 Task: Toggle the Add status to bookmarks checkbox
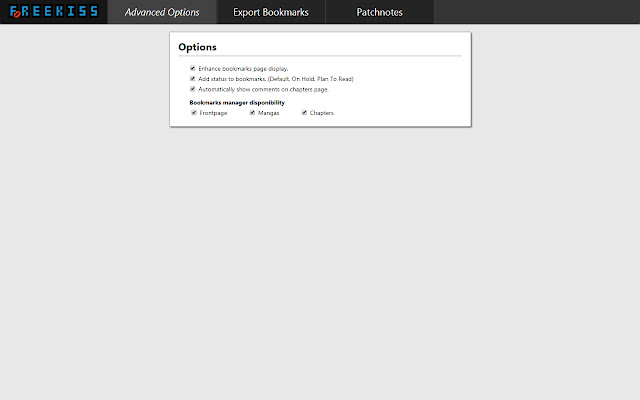(x=193, y=79)
